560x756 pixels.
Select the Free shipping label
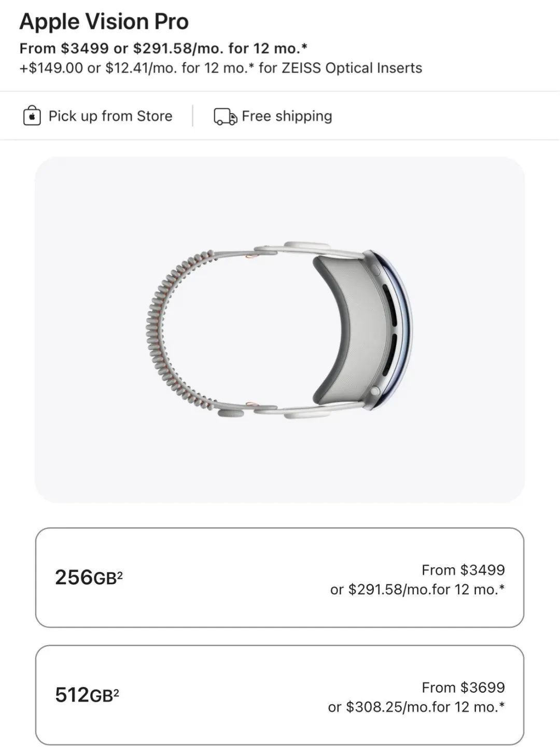[287, 116]
